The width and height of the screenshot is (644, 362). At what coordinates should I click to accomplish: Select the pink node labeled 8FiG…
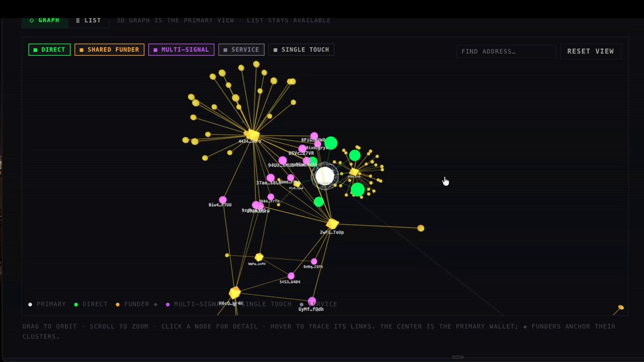point(314,136)
